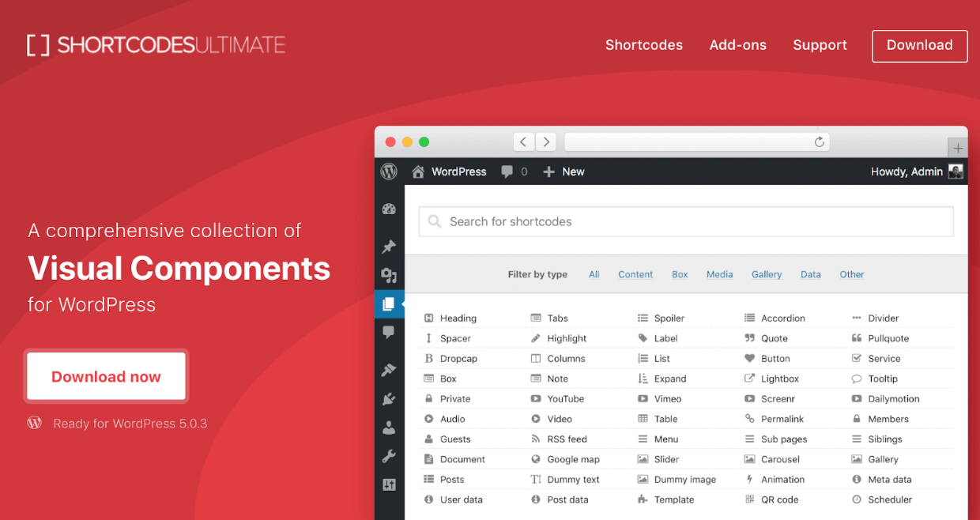
Task: Select the pin Posts icon in sidebar
Action: pyautogui.click(x=389, y=247)
